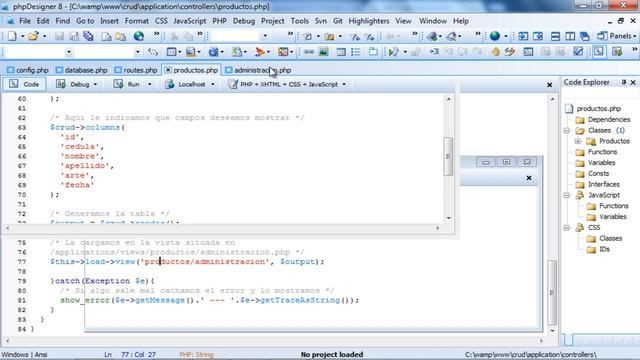Viewport: 640px width, 360px height.
Task: Click the folder outline icon after list icon
Action: (373, 52)
